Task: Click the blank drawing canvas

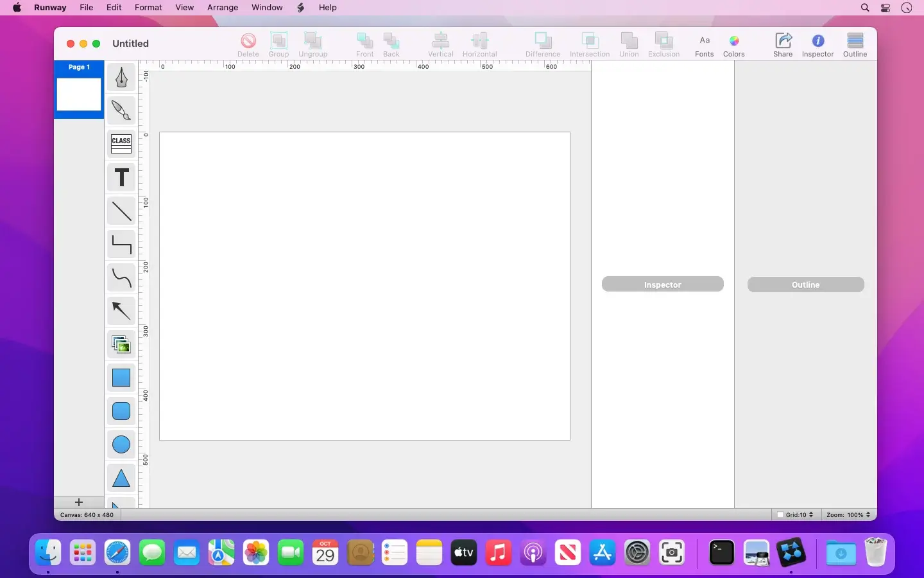Action: coord(364,286)
